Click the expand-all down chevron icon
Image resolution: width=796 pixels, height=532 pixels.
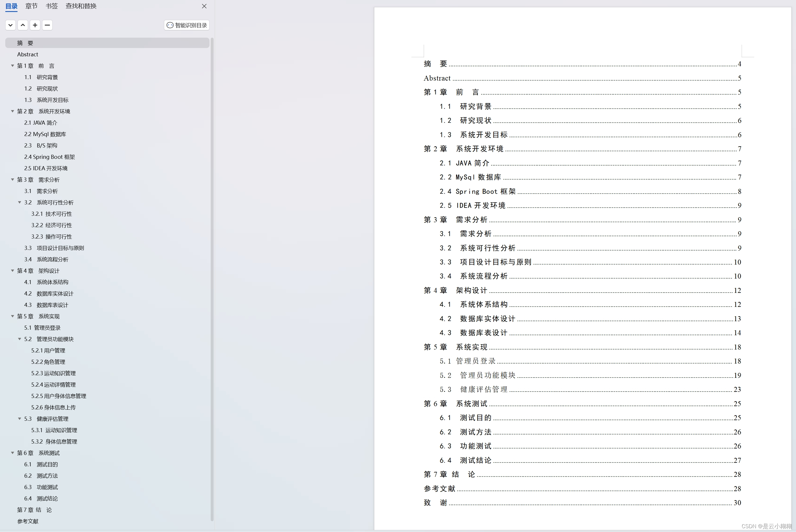11,25
